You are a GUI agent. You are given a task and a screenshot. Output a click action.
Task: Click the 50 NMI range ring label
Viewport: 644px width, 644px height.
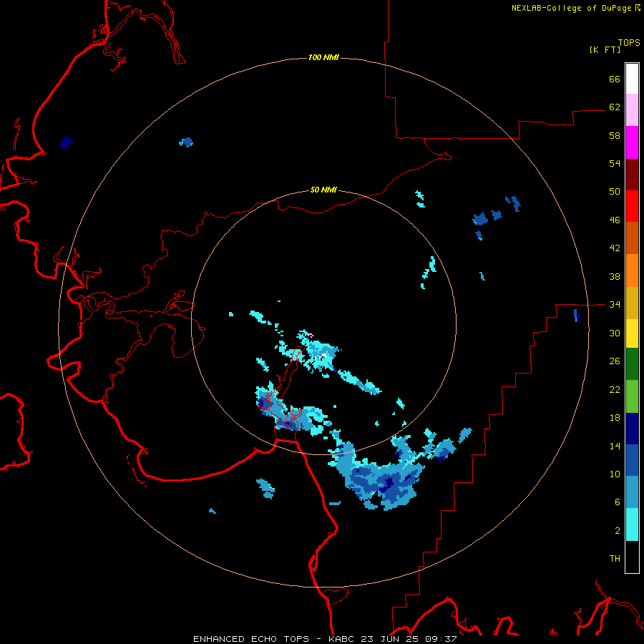[323, 190]
